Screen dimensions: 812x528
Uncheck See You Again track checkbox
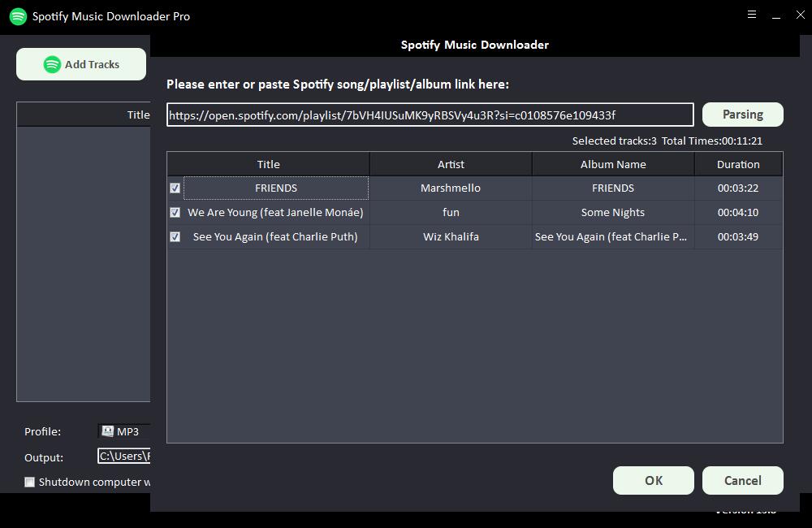pos(175,237)
